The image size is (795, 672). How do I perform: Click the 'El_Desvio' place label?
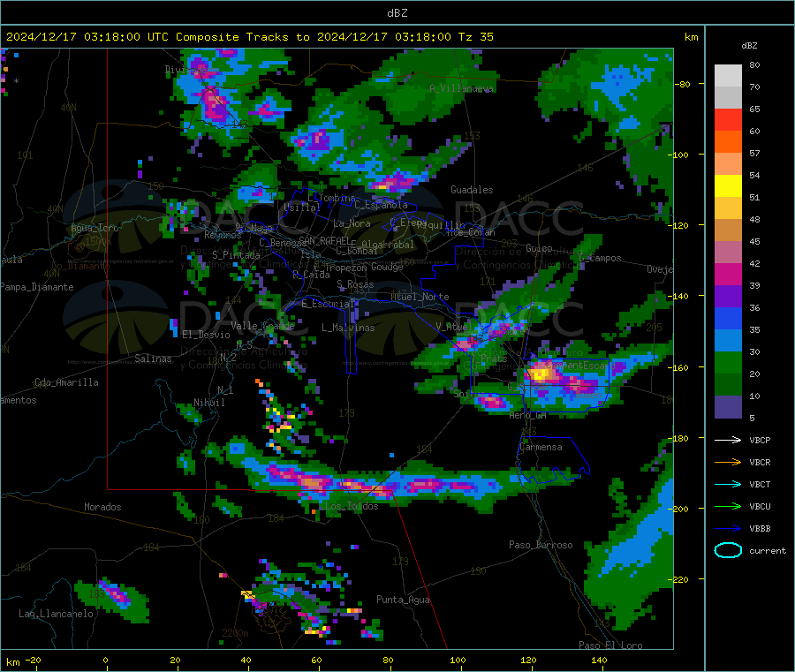[207, 335]
